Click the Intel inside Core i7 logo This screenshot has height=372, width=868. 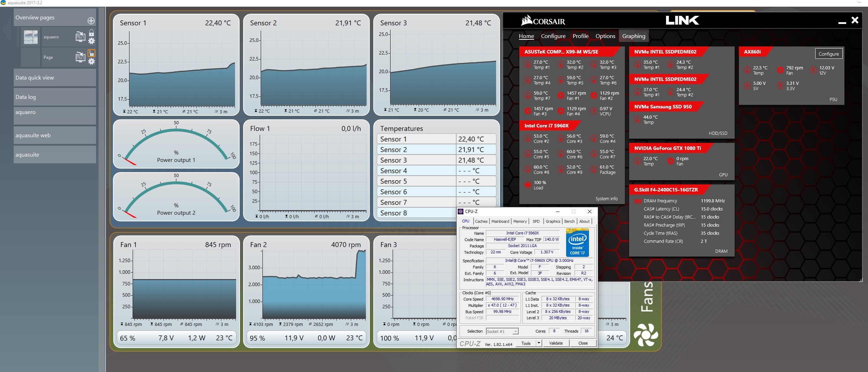[x=577, y=242]
